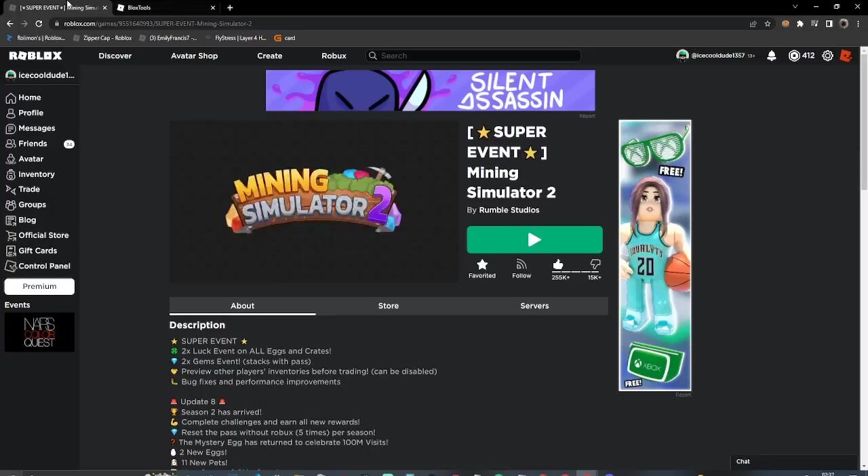Open Control Panel in the sidebar
Image resolution: width=868 pixels, height=476 pixels.
pos(38,266)
